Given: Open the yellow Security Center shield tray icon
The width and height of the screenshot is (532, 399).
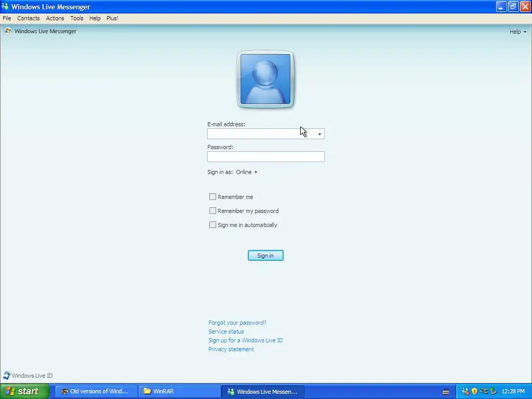Looking at the screenshot, I should (474, 391).
